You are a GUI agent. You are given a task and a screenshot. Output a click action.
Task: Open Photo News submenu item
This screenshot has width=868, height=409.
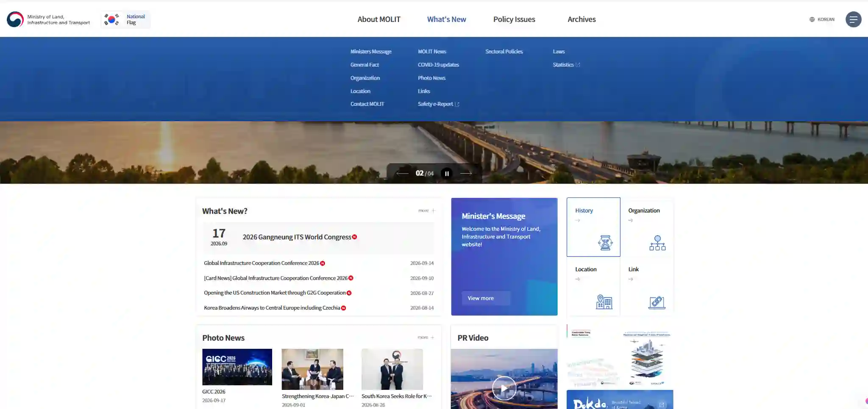click(431, 78)
